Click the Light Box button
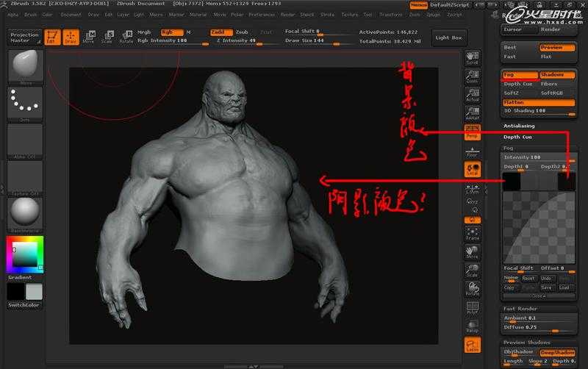The width and height of the screenshot is (588, 369). click(x=448, y=37)
